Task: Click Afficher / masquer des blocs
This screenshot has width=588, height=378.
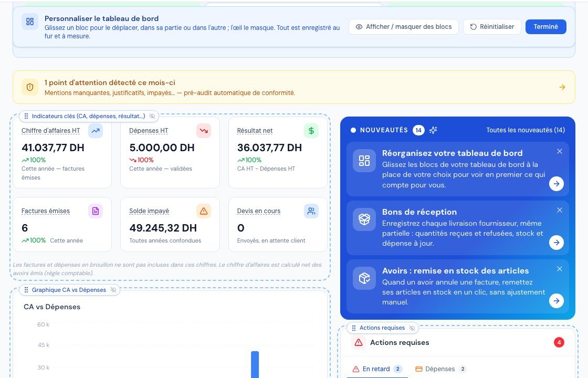Action: (404, 27)
